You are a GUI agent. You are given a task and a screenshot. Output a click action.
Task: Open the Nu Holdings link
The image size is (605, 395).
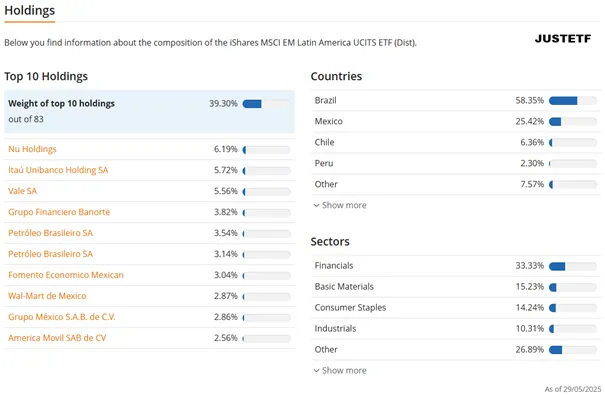(32, 149)
